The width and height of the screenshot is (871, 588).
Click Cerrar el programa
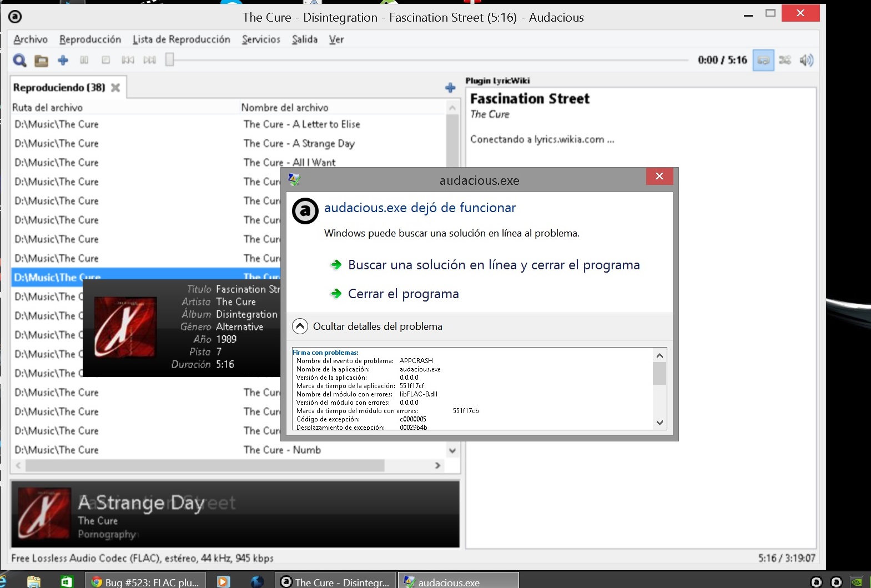(403, 294)
